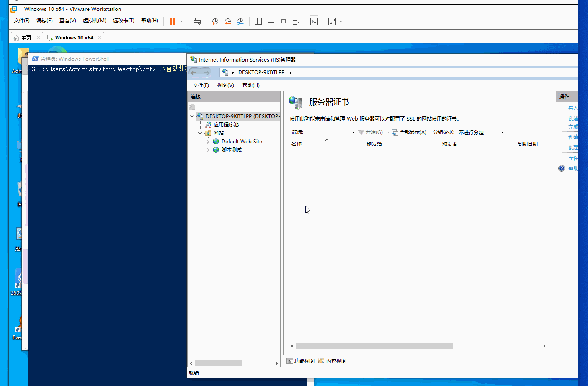This screenshot has width=588, height=386.
Task: Click the 导入 action link
Action: click(x=573, y=108)
